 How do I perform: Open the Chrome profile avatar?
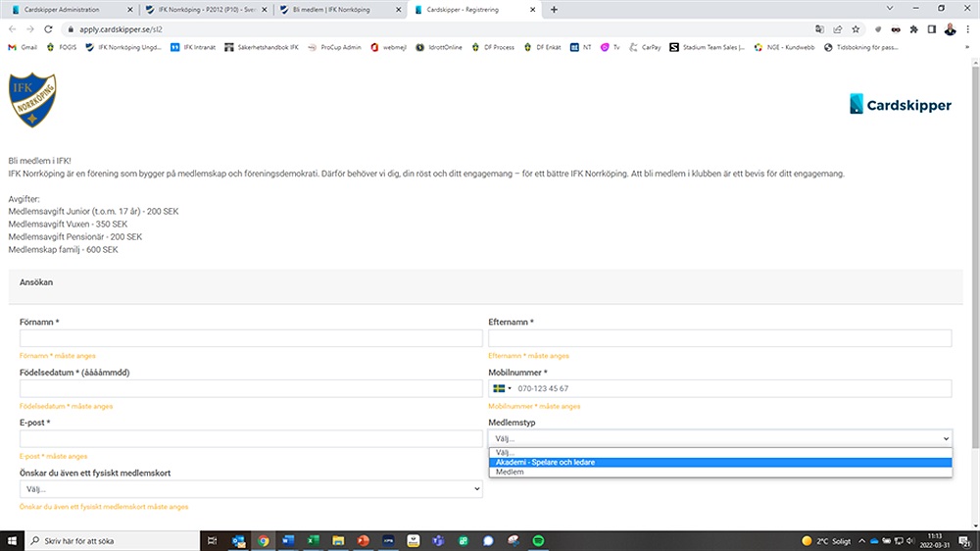coord(950,29)
